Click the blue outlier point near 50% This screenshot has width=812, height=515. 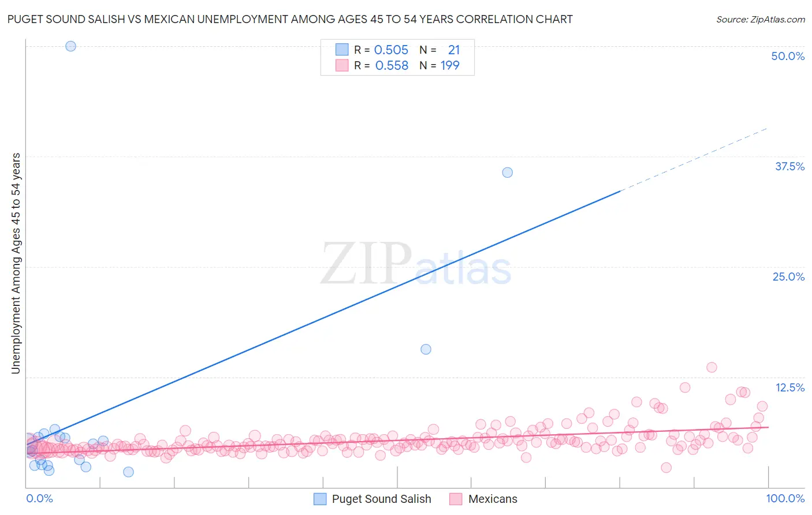pyautogui.click(x=70, y=46)
